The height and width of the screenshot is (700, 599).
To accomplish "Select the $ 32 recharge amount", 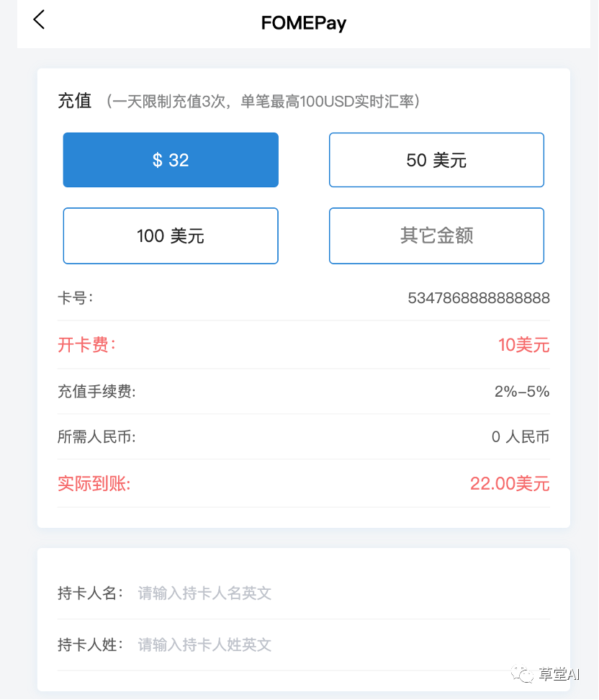I will [171, 160].
